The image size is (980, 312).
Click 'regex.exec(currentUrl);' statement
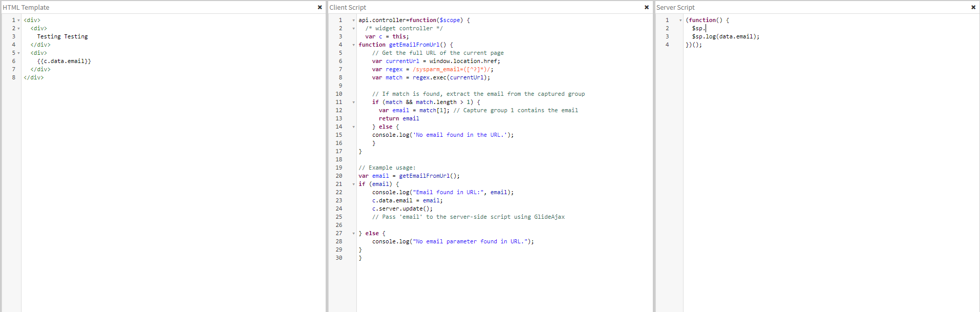pyautogui.click(x=451, y=77)
